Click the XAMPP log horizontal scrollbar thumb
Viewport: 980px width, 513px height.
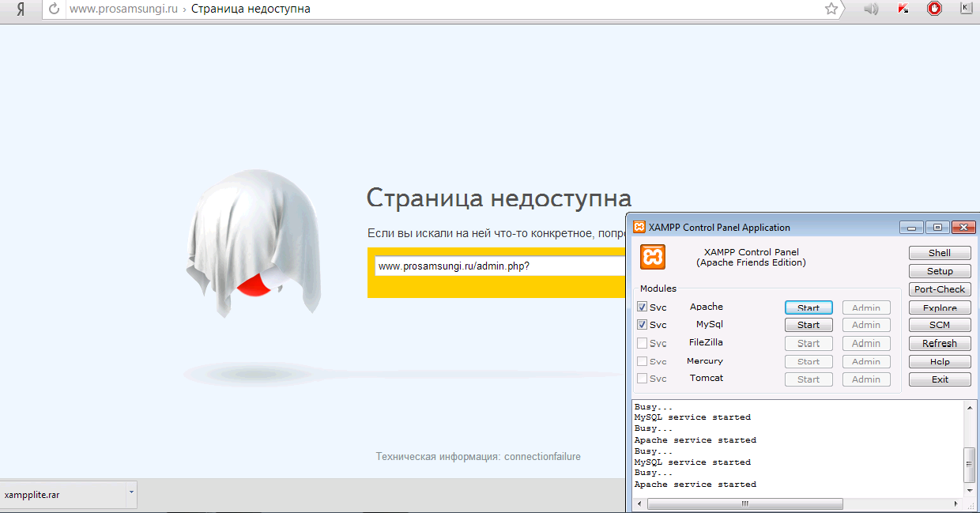coord(745,504)
